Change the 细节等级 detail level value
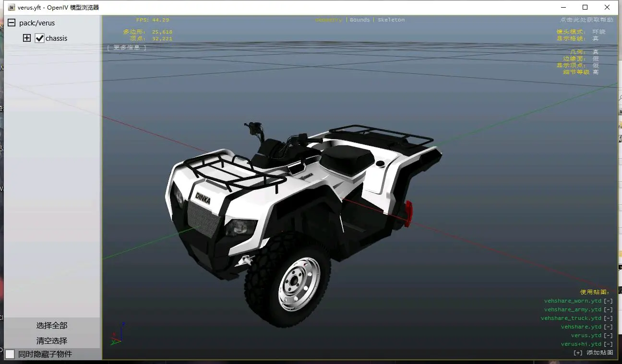The width and height of the screenshot is (622, 364). tap(596, 72)
